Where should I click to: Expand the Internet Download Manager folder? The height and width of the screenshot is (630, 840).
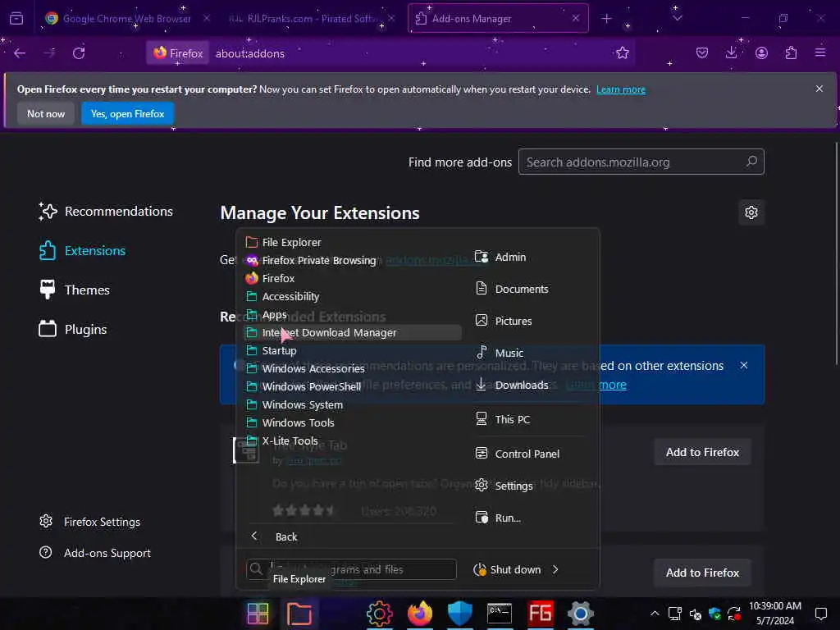352,333
